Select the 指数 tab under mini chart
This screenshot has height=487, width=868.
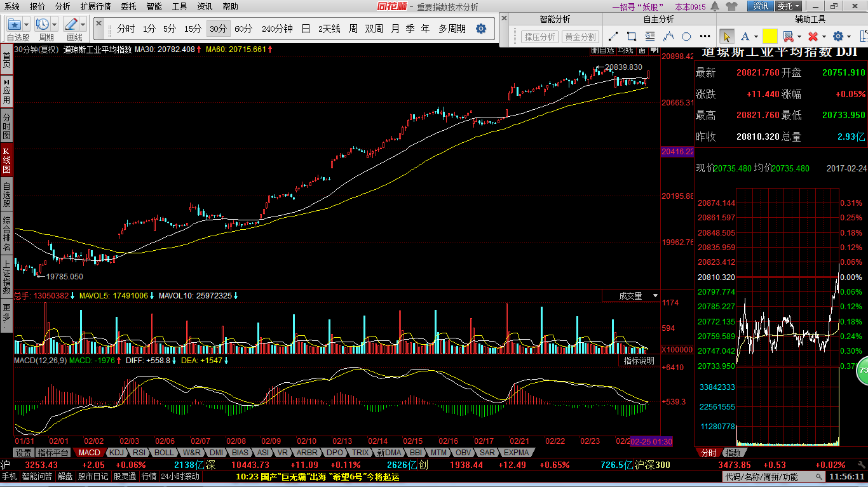pos(733,453)
